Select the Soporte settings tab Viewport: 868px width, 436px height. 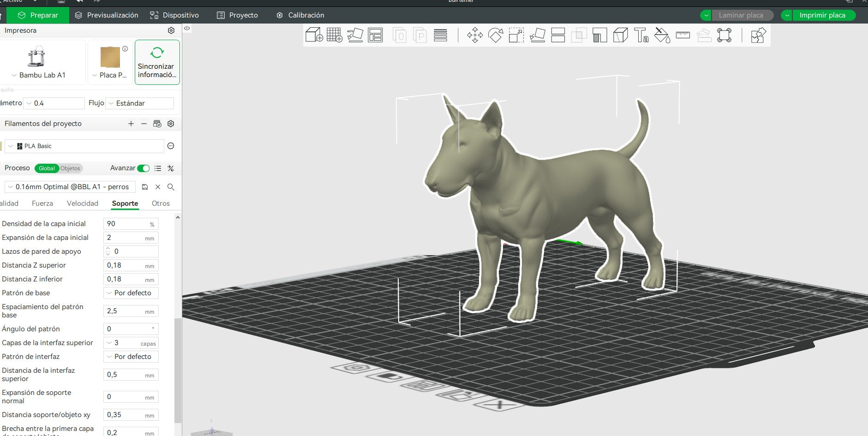click(125, 203)
